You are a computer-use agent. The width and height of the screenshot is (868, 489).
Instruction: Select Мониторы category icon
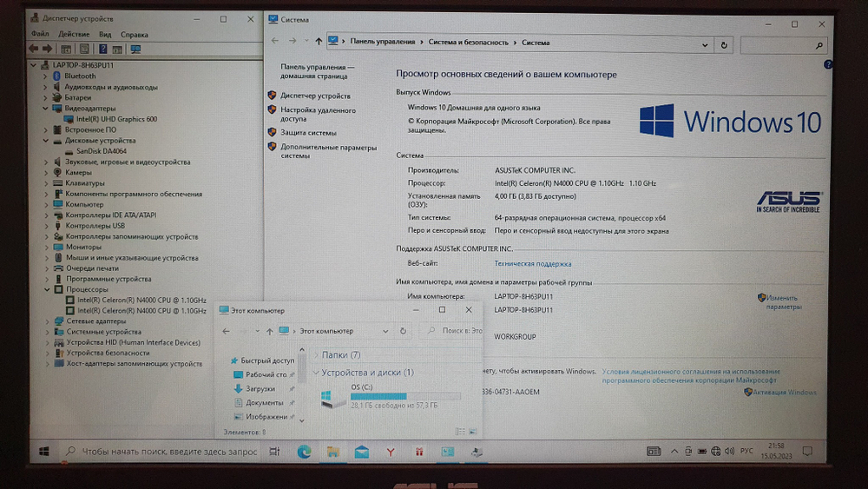[x=58, y=247]
